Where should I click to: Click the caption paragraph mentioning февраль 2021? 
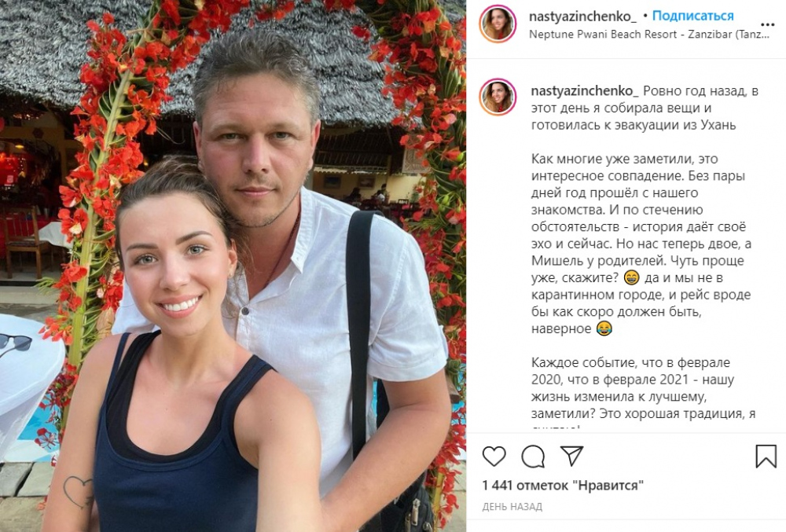coord(643,388)
